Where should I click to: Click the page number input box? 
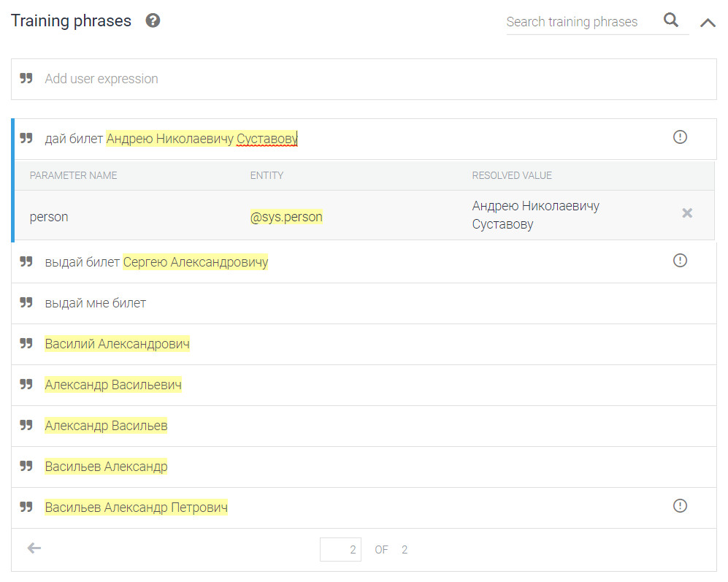[x=340, y=550]
